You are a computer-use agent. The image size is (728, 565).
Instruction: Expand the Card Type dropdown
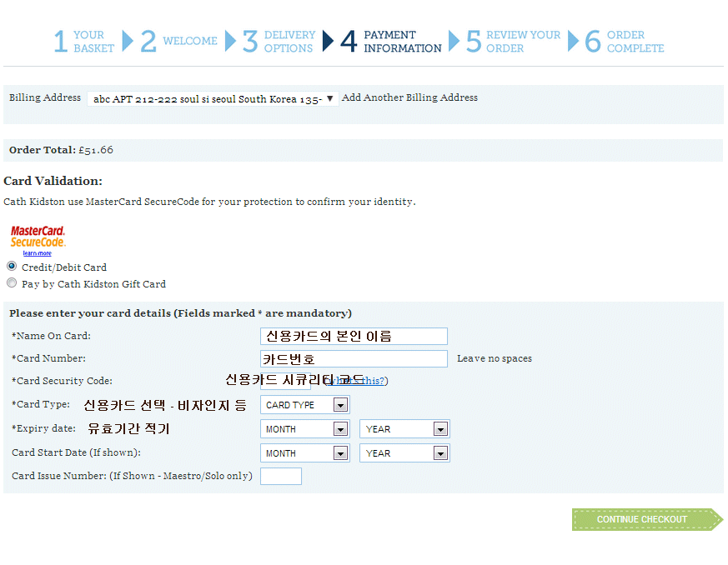tap(304, 405)
